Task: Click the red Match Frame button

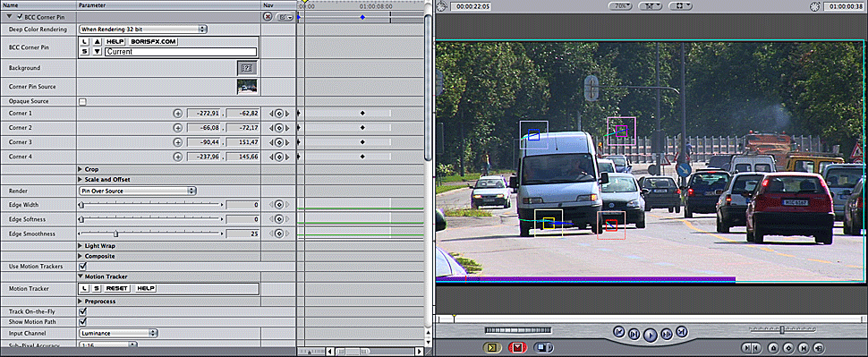Action: tap(517, 347)
